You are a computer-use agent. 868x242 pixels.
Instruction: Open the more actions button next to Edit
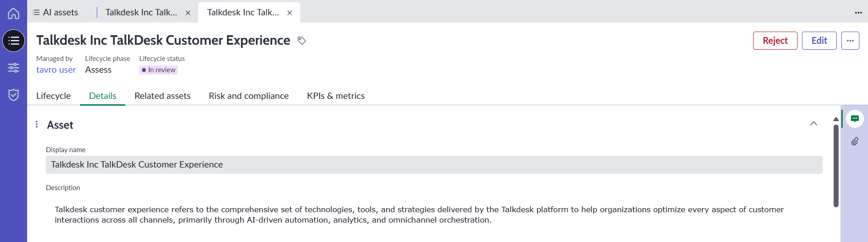coord(850,41)
